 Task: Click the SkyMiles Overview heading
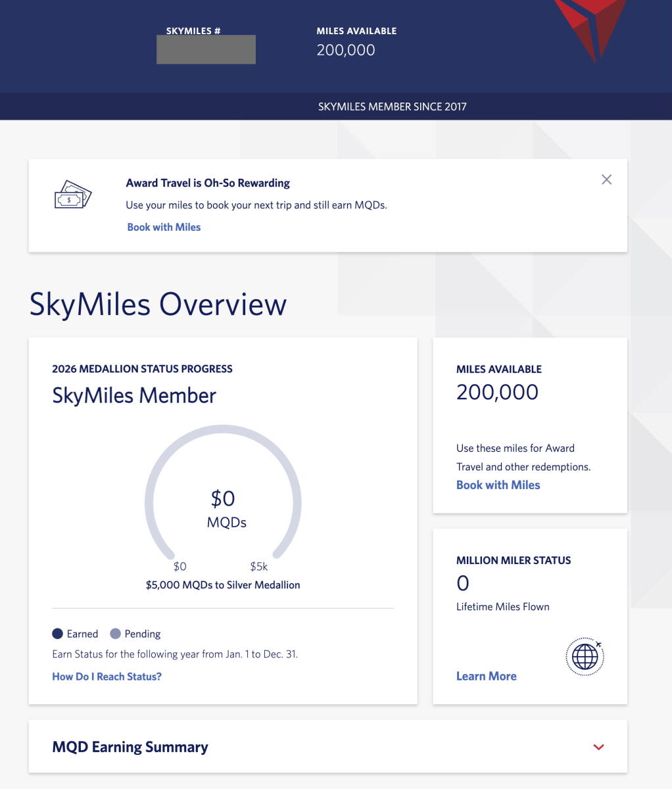[158, 304]
